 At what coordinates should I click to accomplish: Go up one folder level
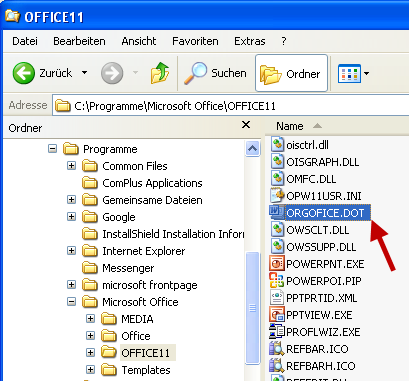pyautogui.click(x=160, y=73)
